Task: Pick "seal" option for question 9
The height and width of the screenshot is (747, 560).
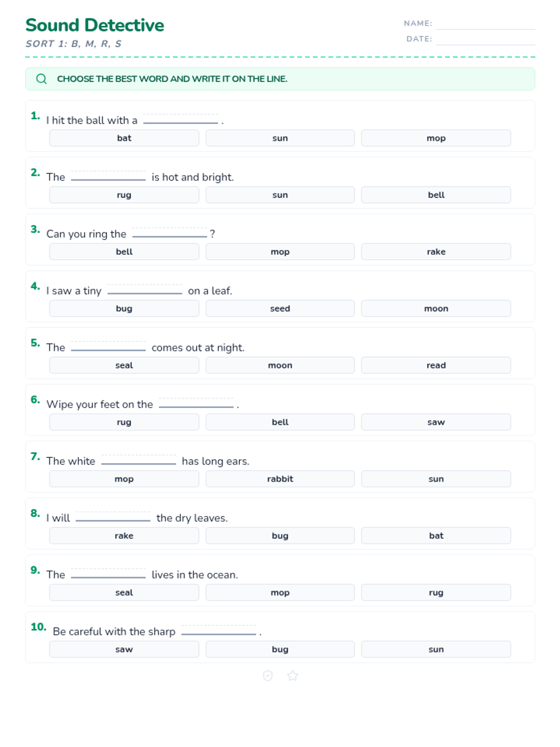Action: [x=124, y=592]
